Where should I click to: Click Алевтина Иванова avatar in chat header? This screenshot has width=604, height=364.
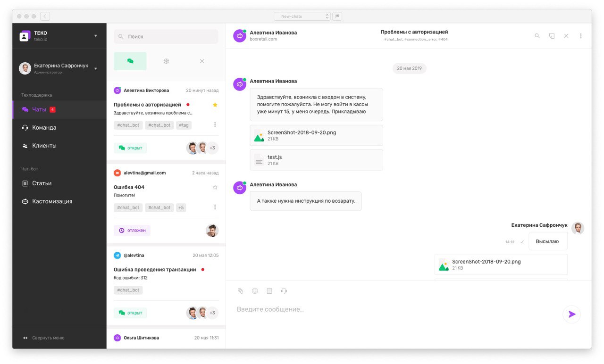tap(240, 36)
